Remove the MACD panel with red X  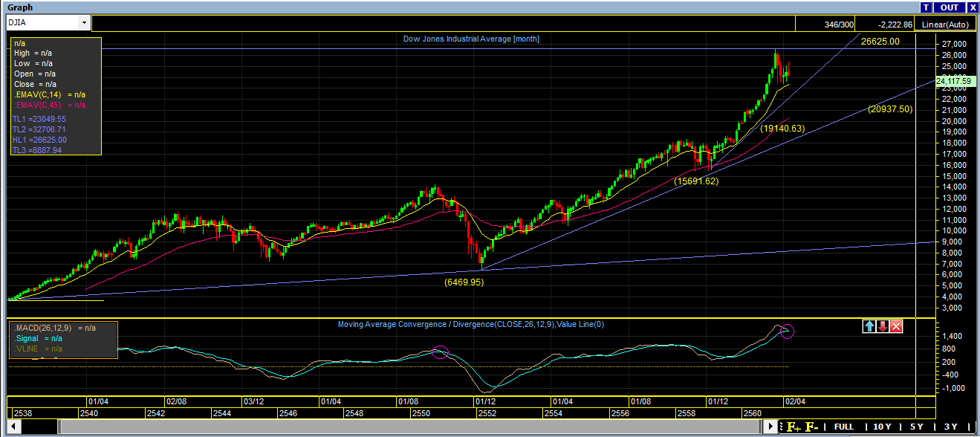coord(896,326)
